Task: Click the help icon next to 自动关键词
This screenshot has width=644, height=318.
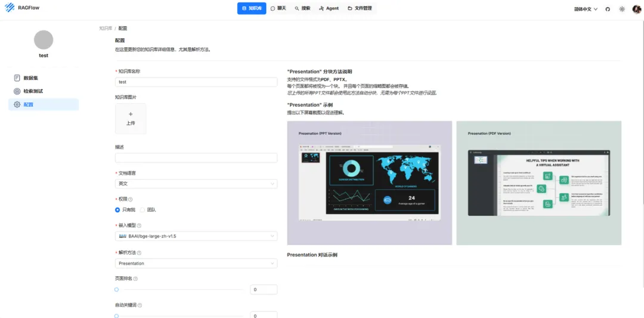Action: tap(140, 305)
